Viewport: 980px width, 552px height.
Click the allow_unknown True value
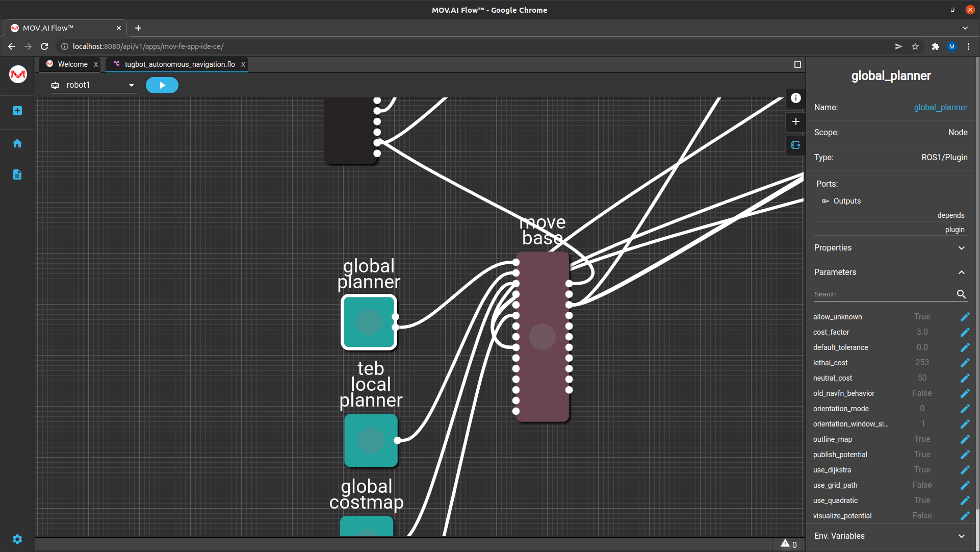click(x=922, y=317)
